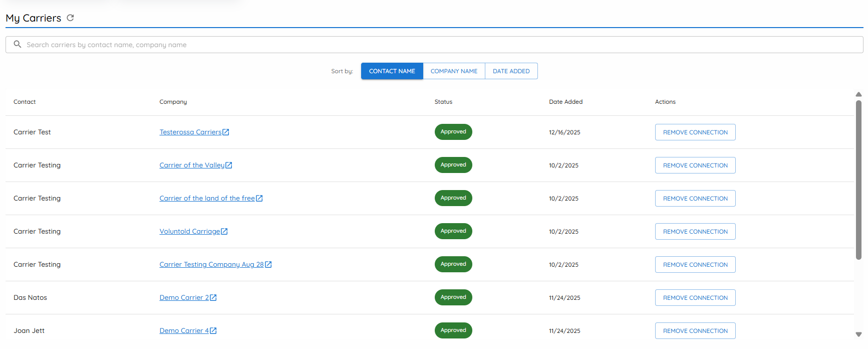The image size is (868, 349).
Task: Click the refresh icon next to My Carriers
Action: click(x=70, y=18)
